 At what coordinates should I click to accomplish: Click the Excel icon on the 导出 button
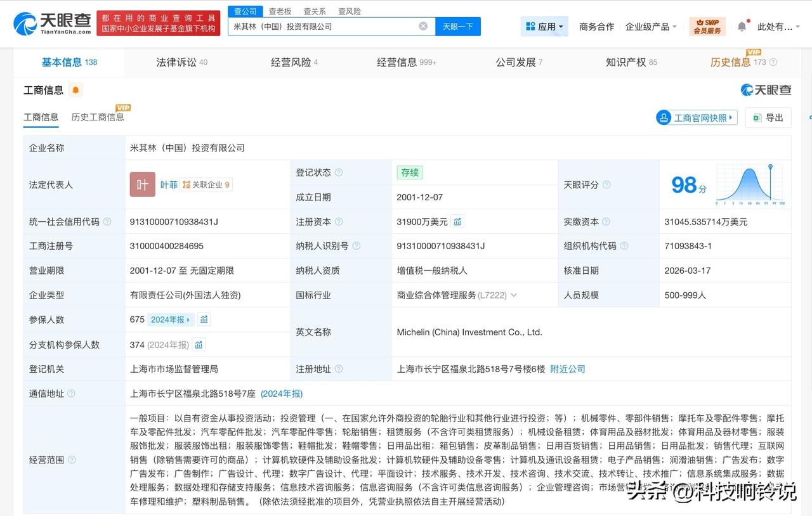coord(756,117)
